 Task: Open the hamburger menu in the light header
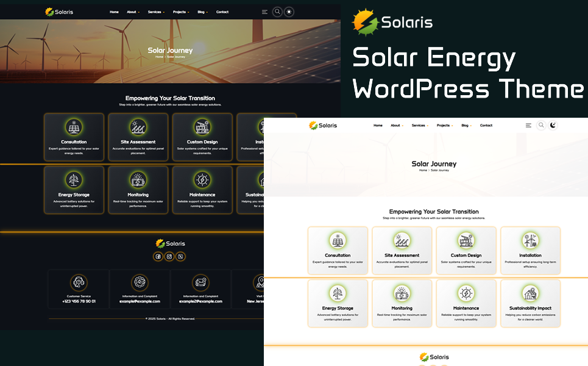(x=528, y=125)
